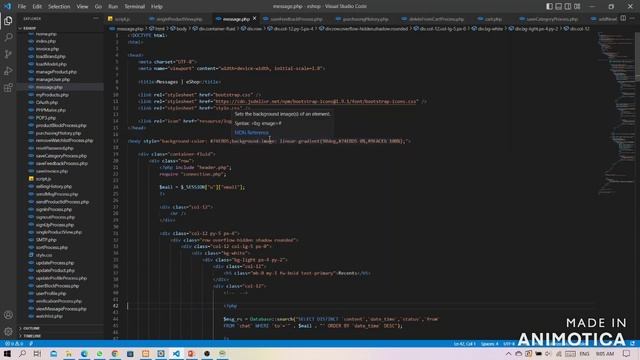Open invoice.php in the Explorer

coord(47,49)
